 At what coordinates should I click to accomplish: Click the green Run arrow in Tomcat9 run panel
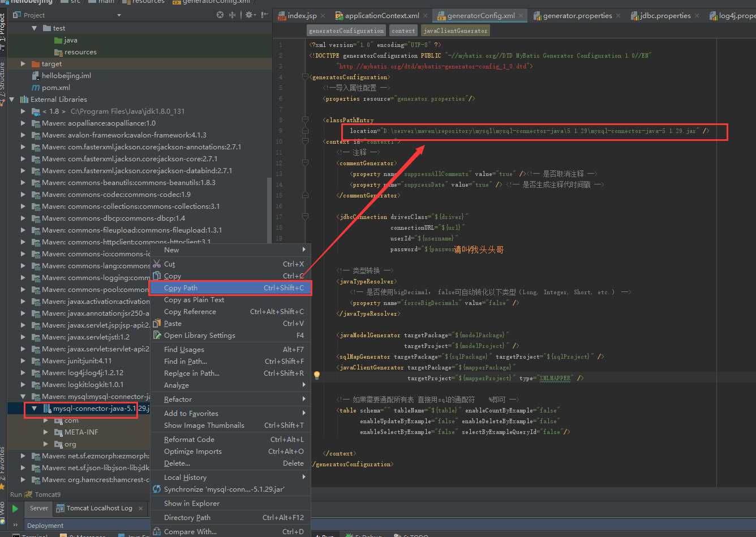[x=15, y=509]
